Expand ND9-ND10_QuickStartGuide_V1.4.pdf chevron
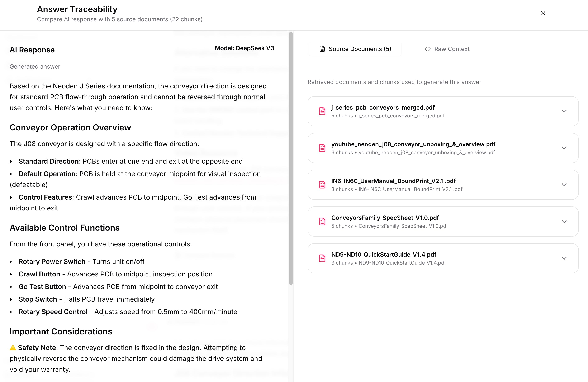The height and width of the screenshot is (382, 588). pyautogui.click(x=564, y=258)
